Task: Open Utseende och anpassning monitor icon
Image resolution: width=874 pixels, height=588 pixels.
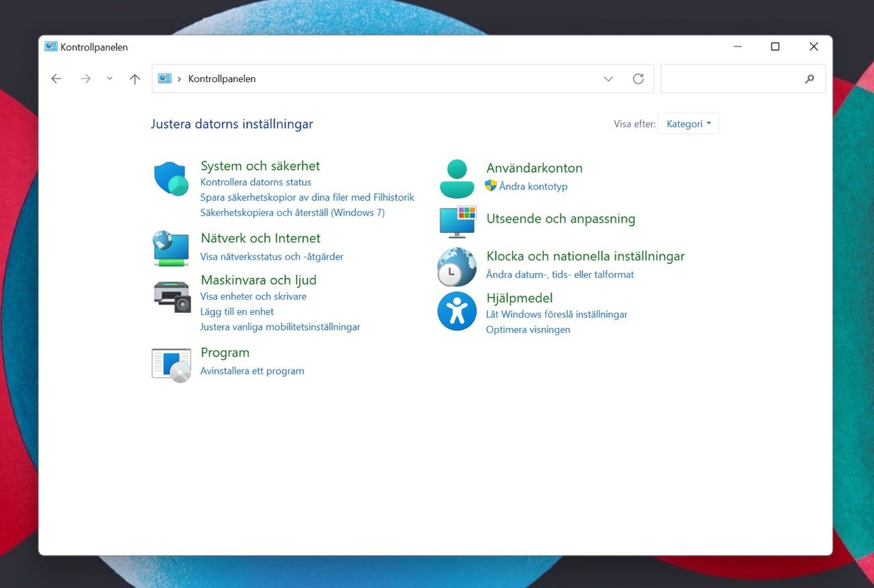Action: 456,221
